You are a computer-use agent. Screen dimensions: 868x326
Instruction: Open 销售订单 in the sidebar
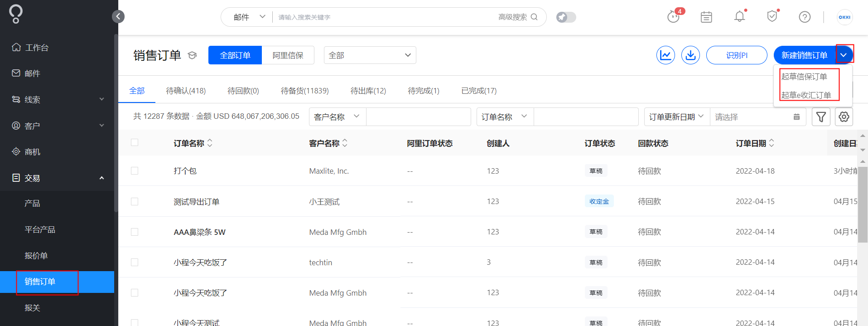point(57,282)
